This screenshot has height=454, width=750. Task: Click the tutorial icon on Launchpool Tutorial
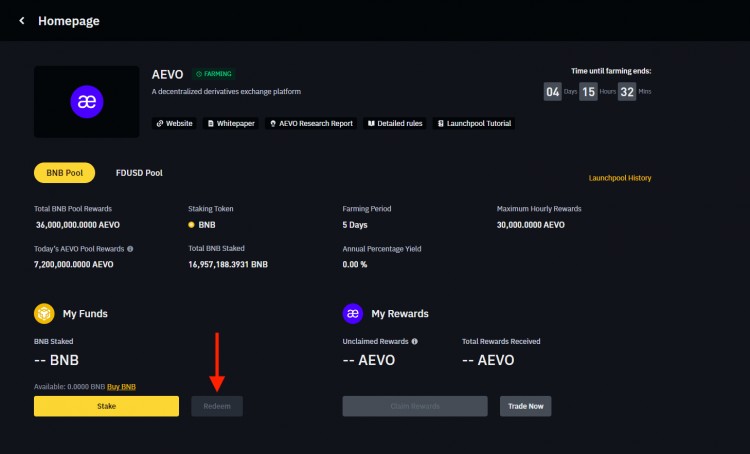coord(441,123)
